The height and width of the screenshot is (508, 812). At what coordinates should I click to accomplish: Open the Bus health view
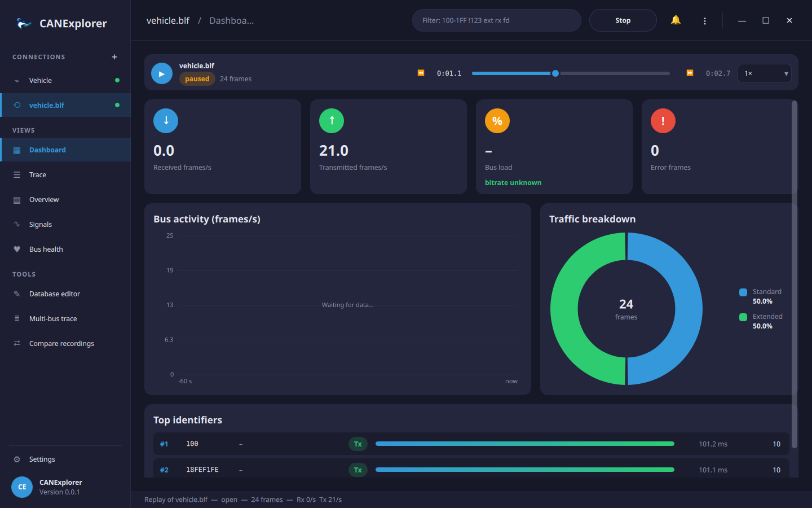tap(65, 249)
